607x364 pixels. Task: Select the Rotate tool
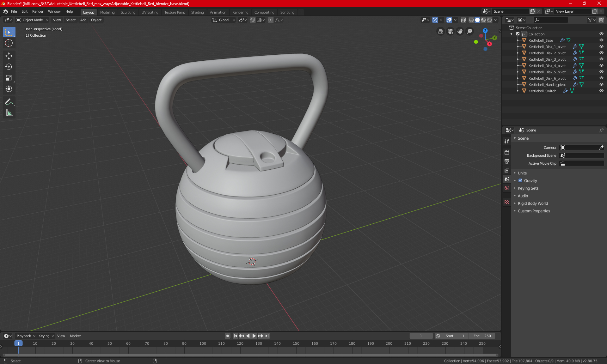coord(9,67)
